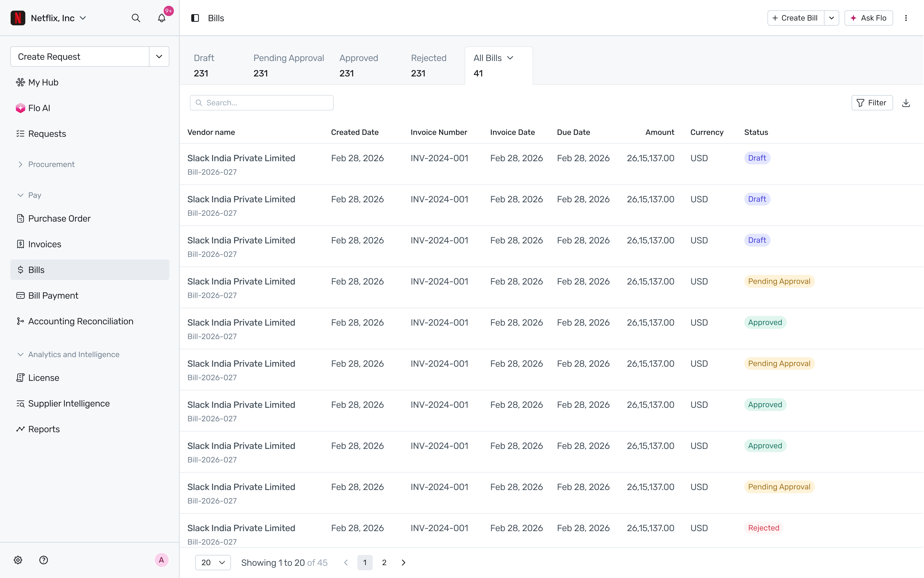Open Create Request dropdown arrow
The width and height of the screenshot is (924, 578).
(x=159, y=57)
